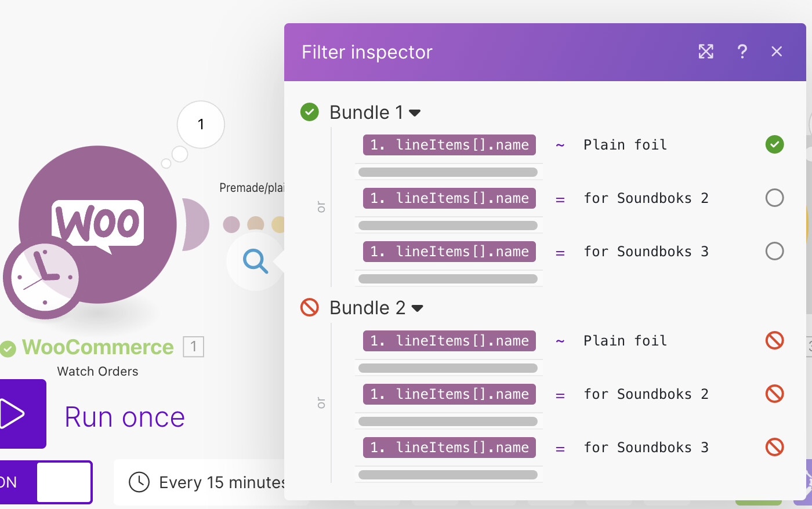Image resolution: width=812 pixels, height=509 pixels.
Task: Click the WooCommerce module icon
Action: tap(97, 225)
